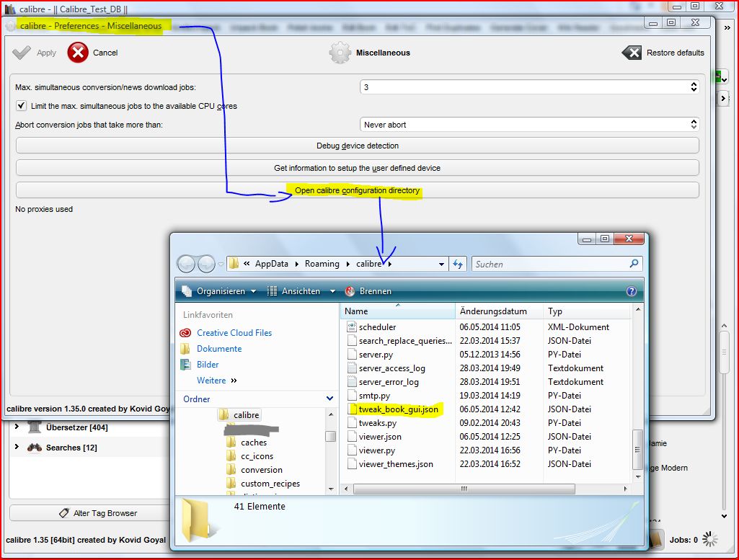Image resolution: width=739 pixels, height=560 pixels.
Task: Click the search magnifier icon in Suchen box
Action: [x=634, y=264]
